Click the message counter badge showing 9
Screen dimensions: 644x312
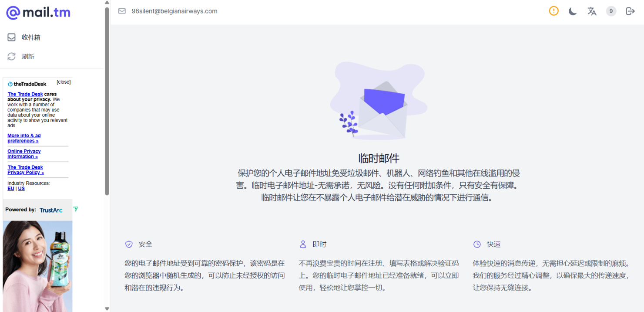point(611,11)
